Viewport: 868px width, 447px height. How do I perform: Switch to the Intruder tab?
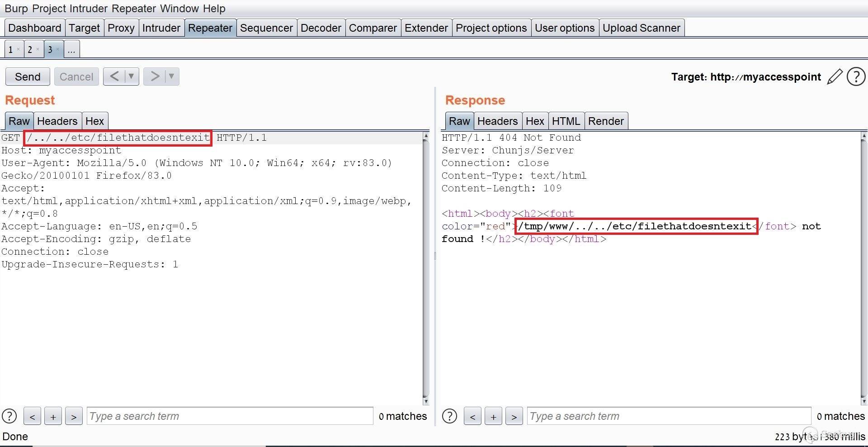[x=161, y=28]
